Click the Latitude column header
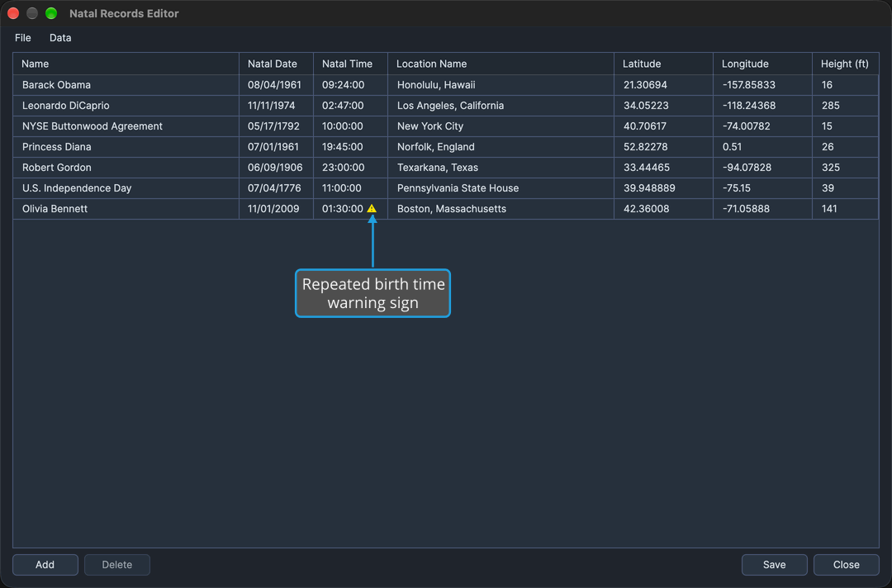 click(x=664, y=64)
